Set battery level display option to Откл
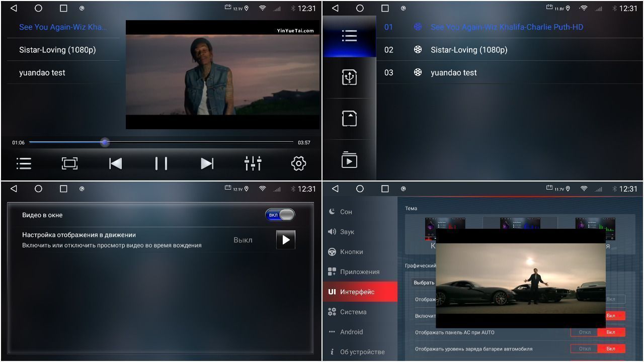The width and height of the screenshot is (644, 362). click(585, 349)
